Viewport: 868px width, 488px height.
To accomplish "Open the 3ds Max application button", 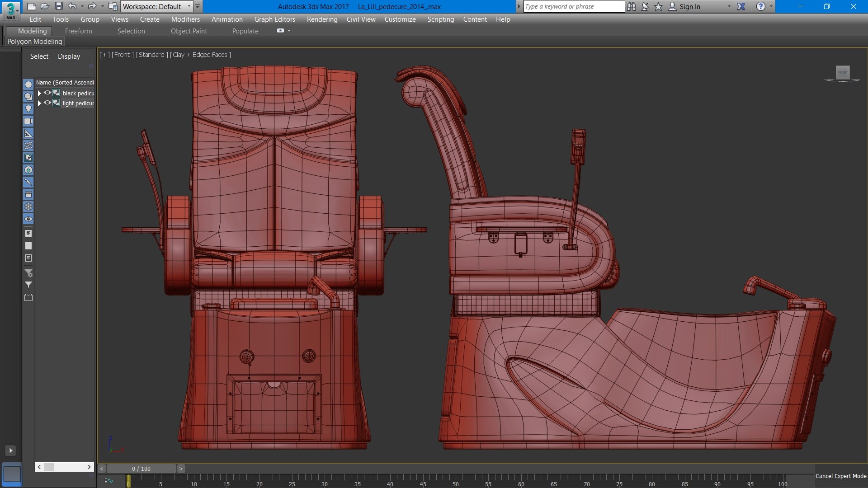I will coord(10,10).
